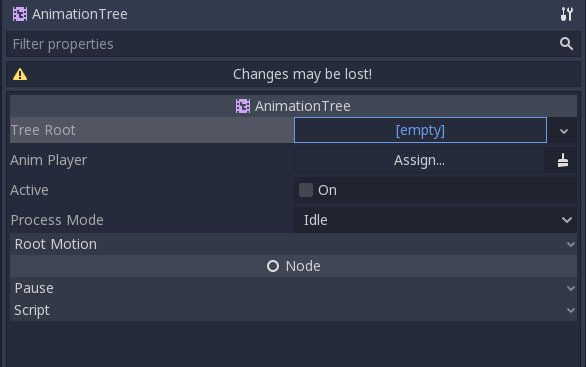Click the Anim Player Assign button
586x367 pixels.
[419, 160]
